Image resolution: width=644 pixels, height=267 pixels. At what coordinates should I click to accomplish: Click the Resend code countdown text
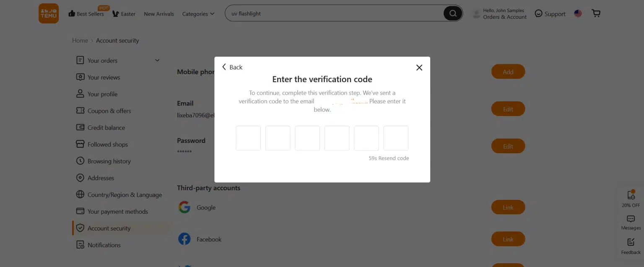point(389,158)
